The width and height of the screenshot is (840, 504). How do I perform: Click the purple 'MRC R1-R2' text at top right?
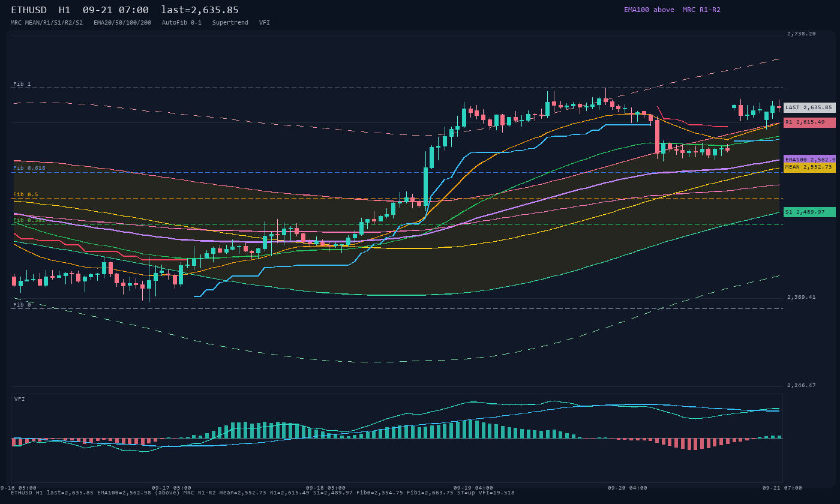(701, 10)
